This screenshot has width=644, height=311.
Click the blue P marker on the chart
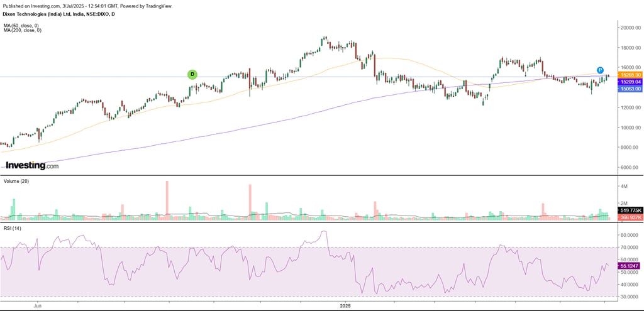600,70
